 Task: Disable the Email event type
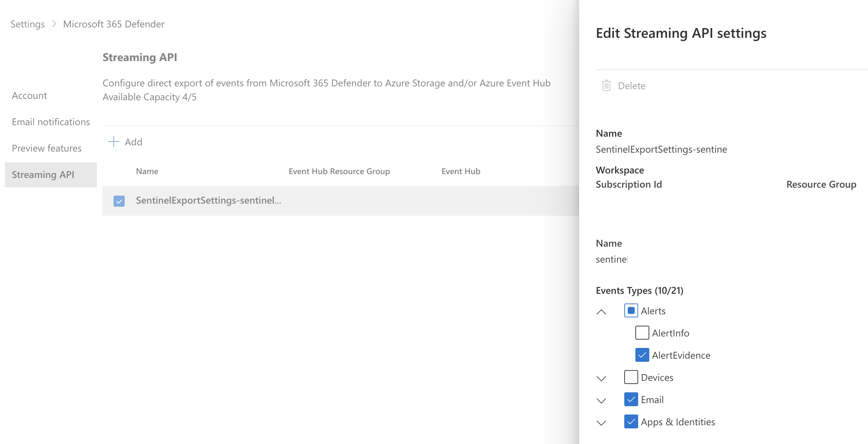pyautogui.click(x=631, y=399)
